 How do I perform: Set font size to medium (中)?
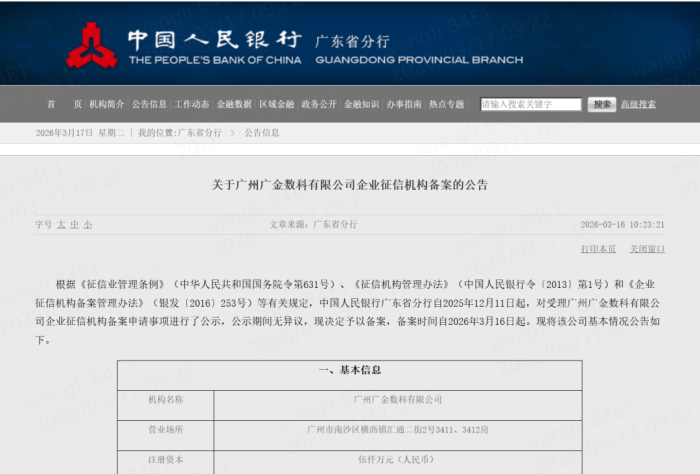click(74, 225)
